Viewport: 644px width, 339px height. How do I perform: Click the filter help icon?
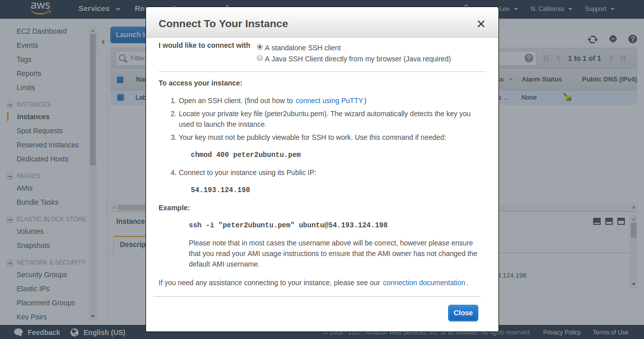coord(529,58)
